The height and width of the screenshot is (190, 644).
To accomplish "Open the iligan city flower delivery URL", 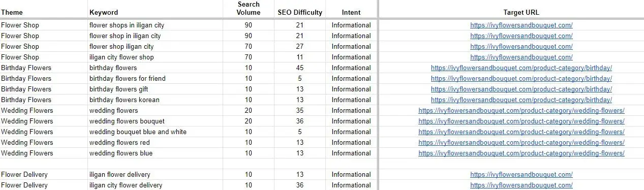I will click(x=521, y=185).
